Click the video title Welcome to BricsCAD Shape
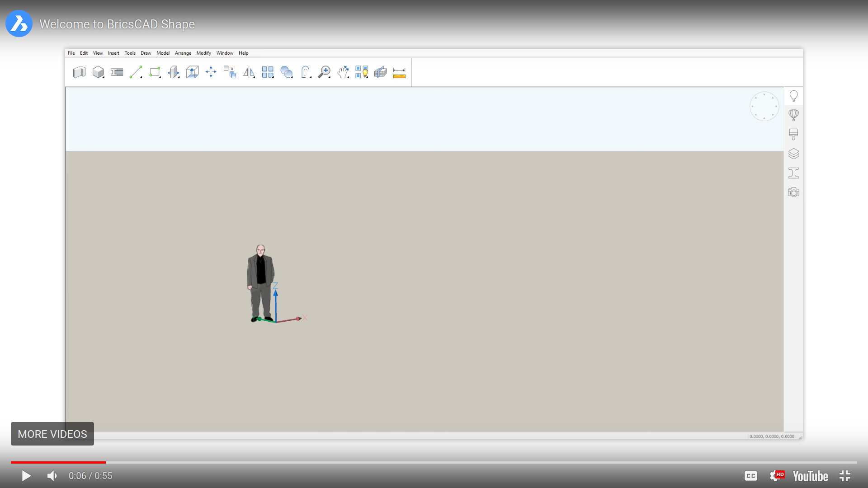The width and height of the screenshot is (868, 488). click(x=117, y=24)
